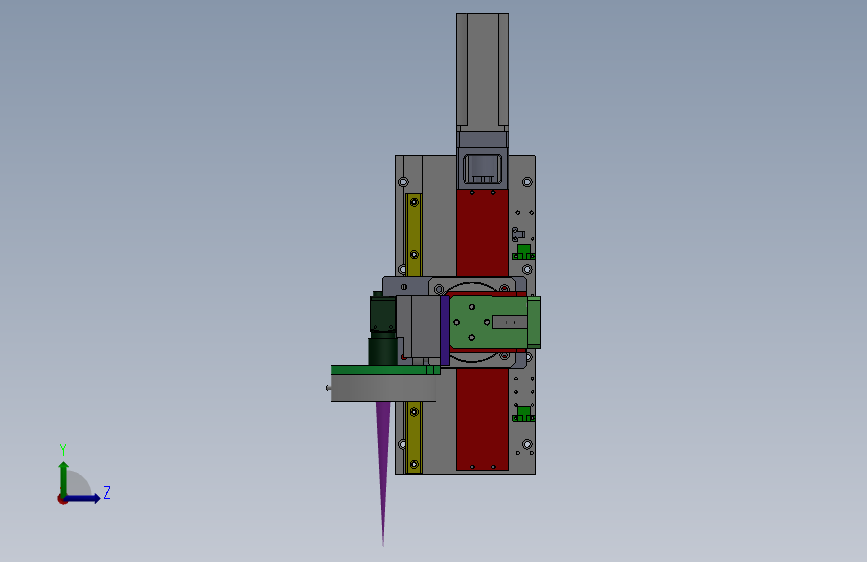Select the wide gray horizontal block below lens
Image resolution: width=867 pixels, height=562 pixels.
(x=383, y=388)
